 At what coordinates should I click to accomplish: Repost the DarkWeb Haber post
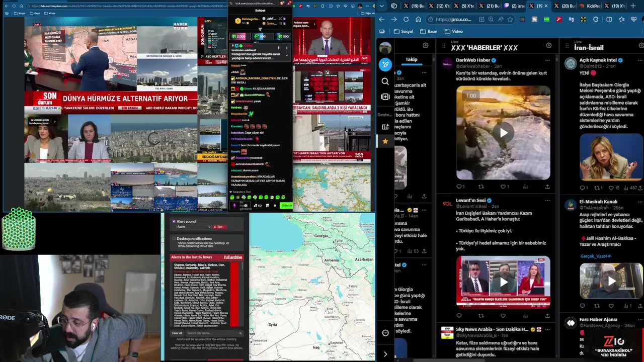tap(481, 187)
